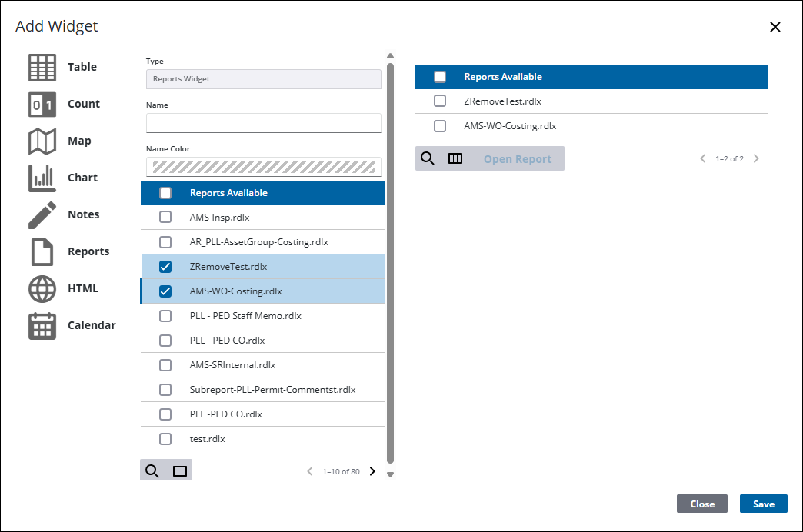The image size is (803, 532).
Task: Close the Add Widget dialog with X
Action: (775, 27)
